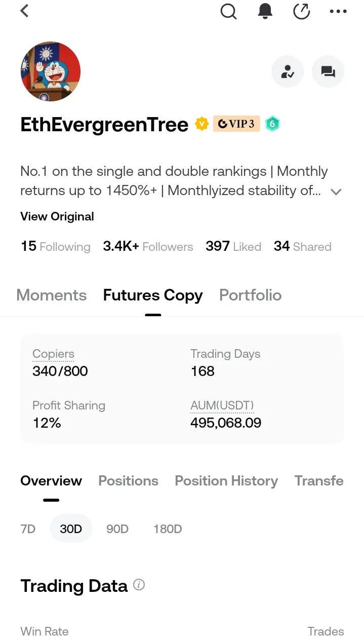Select the 7D time range
This screenshot has width=364, height=637.
coord(28,529)
